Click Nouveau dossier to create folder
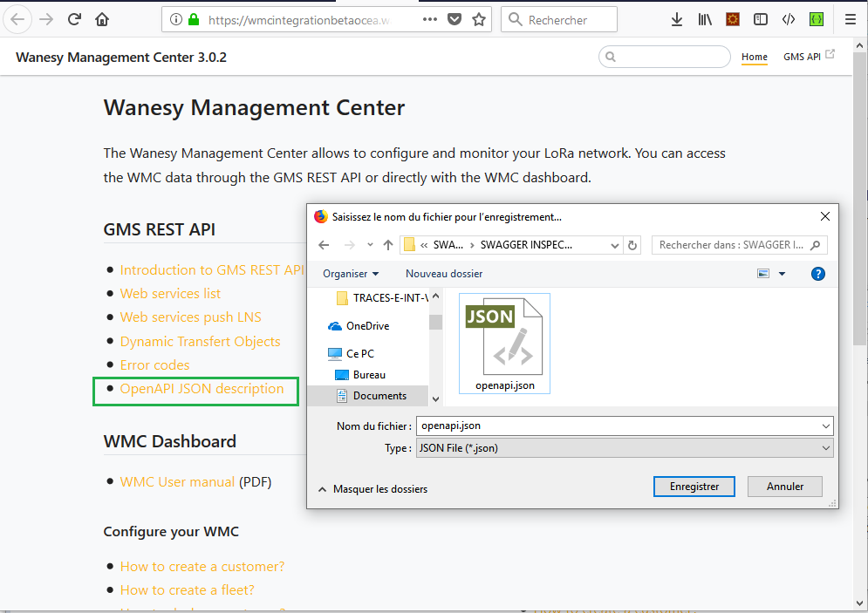The image size is (868, 613). [444, 273]
